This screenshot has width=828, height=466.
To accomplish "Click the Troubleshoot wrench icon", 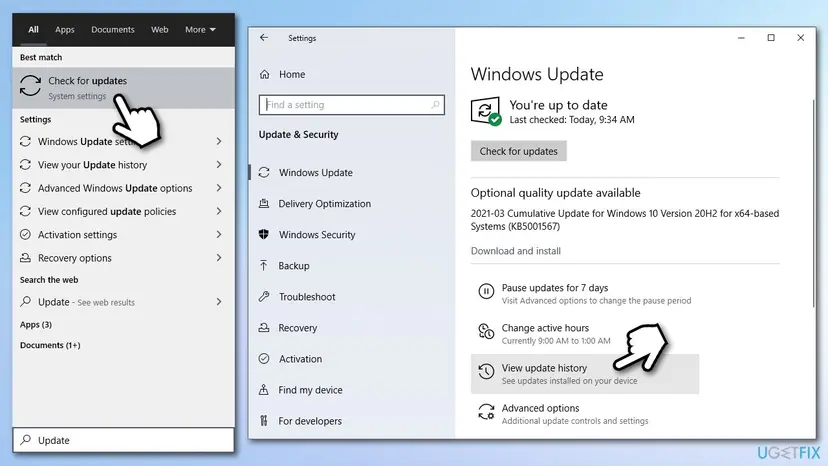I will 264,296.
